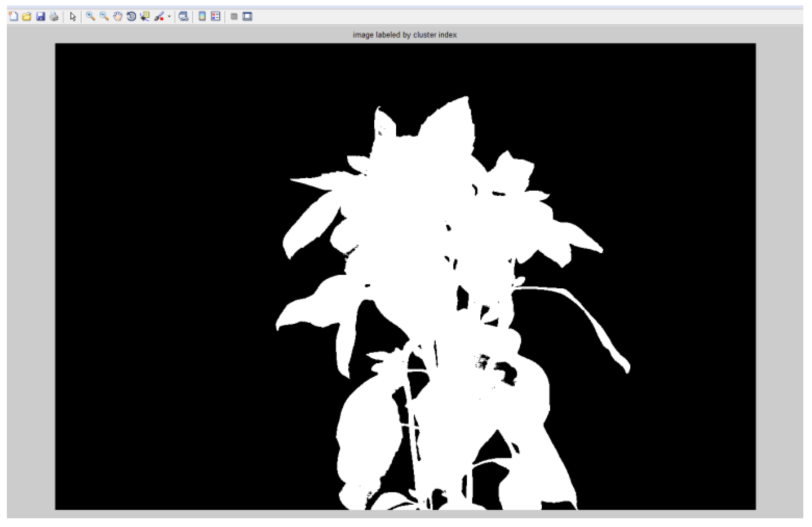Click the 'image labeled by cluster index' title
Image resolution: width=812 pixels, height=527 pixels.
[x=405, y=35]
